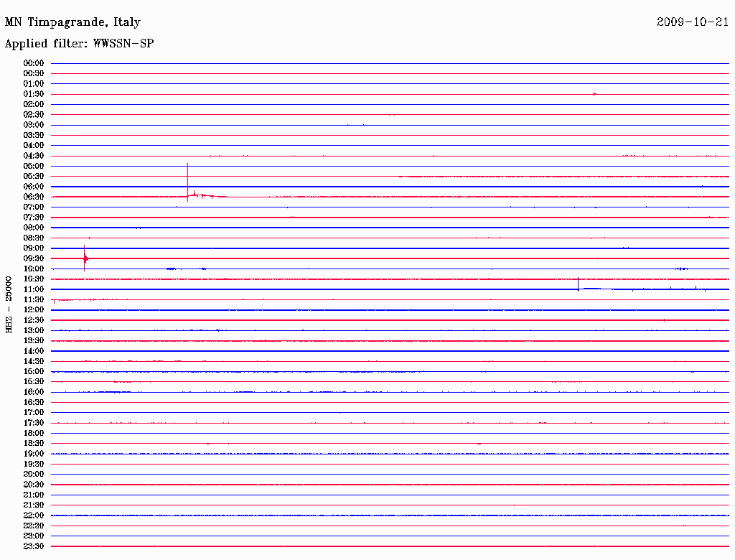The height and width of the screenshot is (560, 735).
Task: Select the 03:00 time label
Action: 34,125
